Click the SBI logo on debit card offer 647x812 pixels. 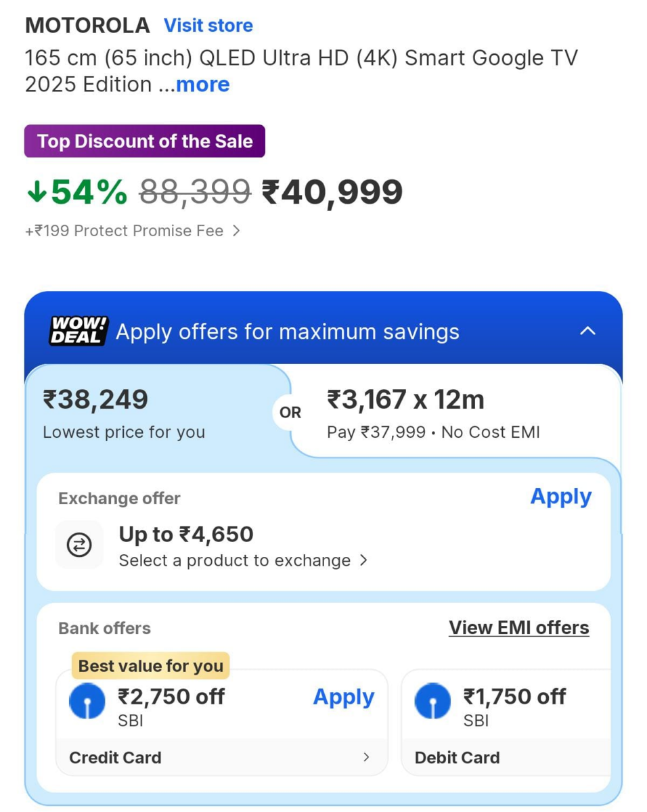pyautogui.click(x=432, y=701)
